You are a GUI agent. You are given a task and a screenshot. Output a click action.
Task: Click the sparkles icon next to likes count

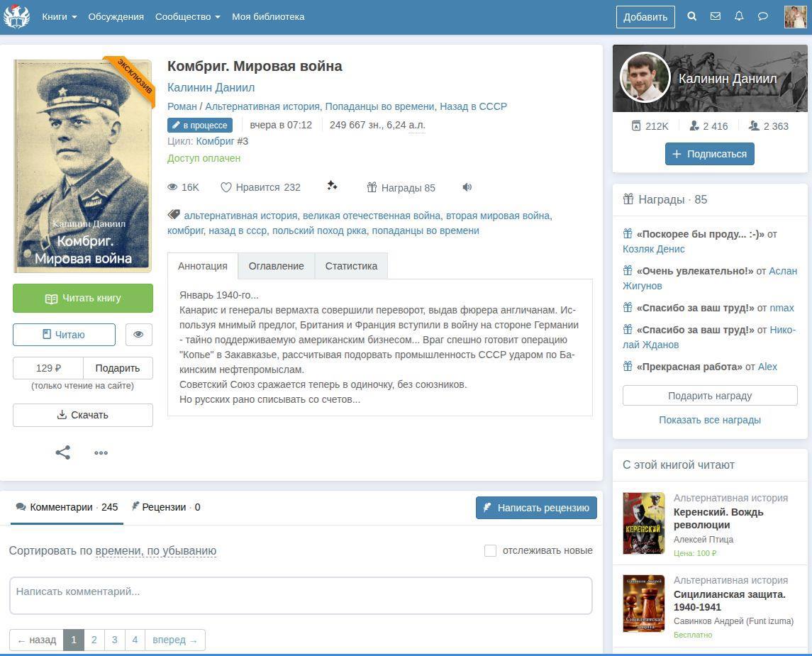click(x=332, y=185)
